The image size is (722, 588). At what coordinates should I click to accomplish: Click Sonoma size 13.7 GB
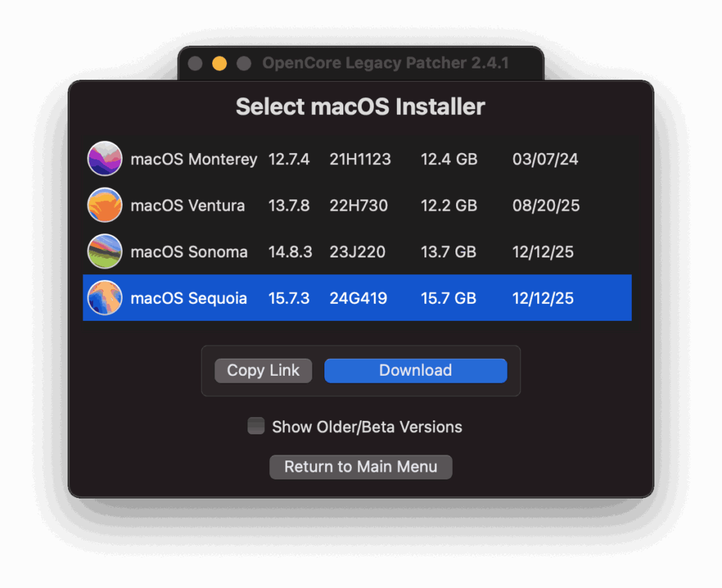point(448,252)
